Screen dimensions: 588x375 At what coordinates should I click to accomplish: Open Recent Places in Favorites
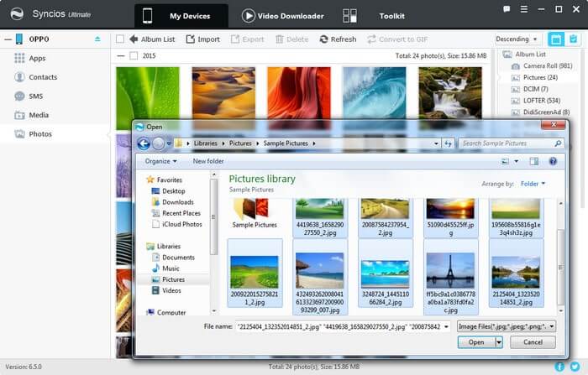(176, 213)
